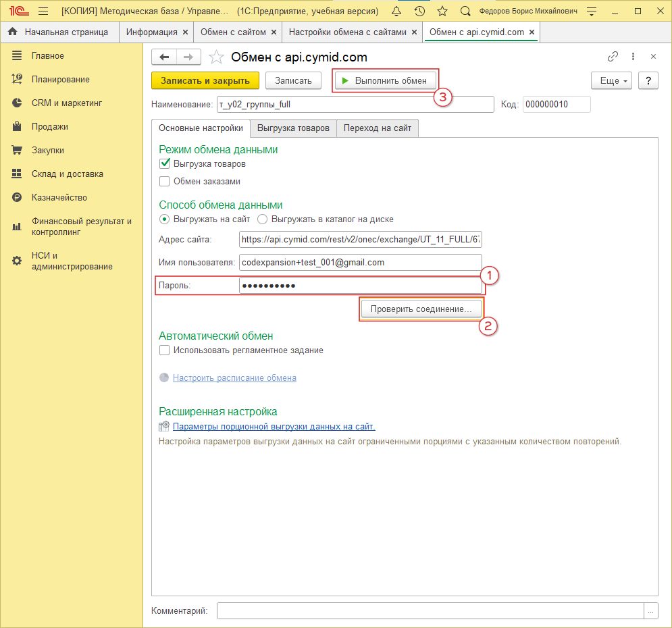Click Проверить соединение button
The width and height of the screenshot is (672, 628).
(421, 309)
